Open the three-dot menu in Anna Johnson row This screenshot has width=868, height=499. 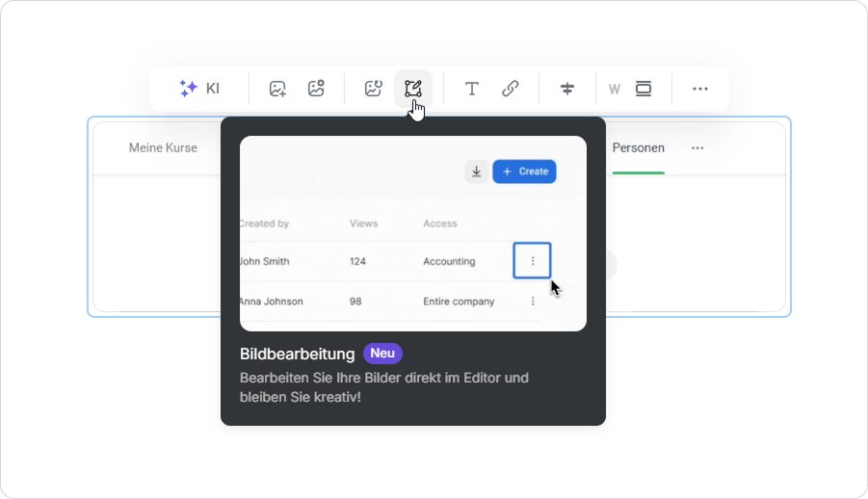pyautogui.click(x=533, y=302)
